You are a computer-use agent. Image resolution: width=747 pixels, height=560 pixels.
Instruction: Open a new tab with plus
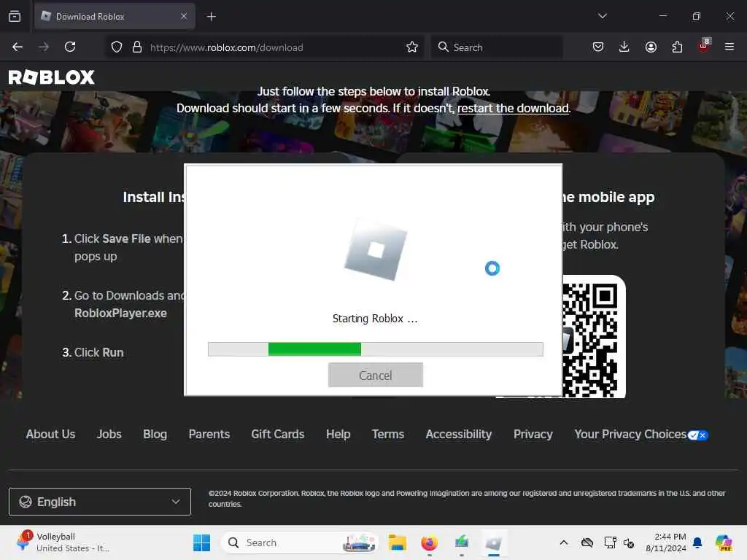(x=212, y=17)
